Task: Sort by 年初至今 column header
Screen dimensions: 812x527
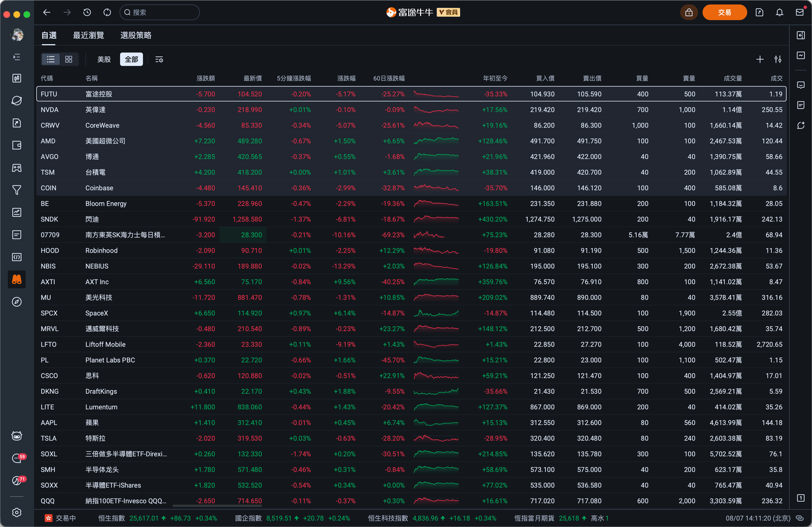Action: tap(495, 78)
